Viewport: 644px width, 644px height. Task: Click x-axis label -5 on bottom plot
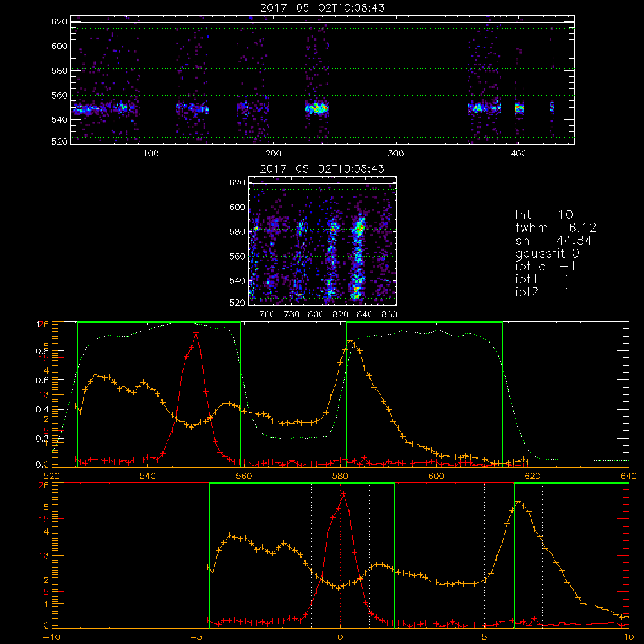click(x=196, y=637)
